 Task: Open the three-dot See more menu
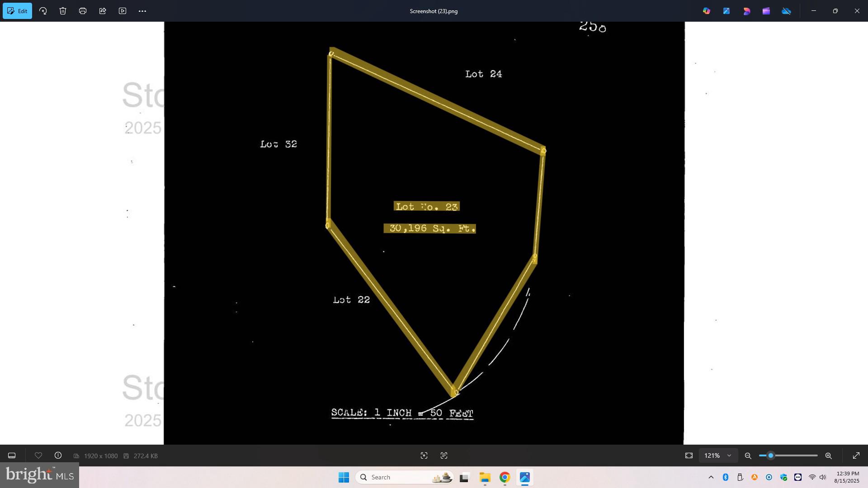(142, 11)
